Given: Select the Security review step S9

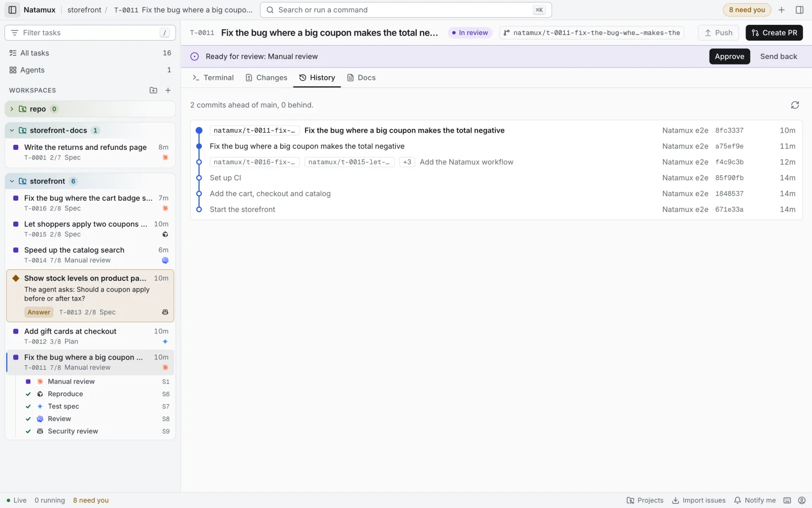Looking at the screenshot, I should 96,431.
